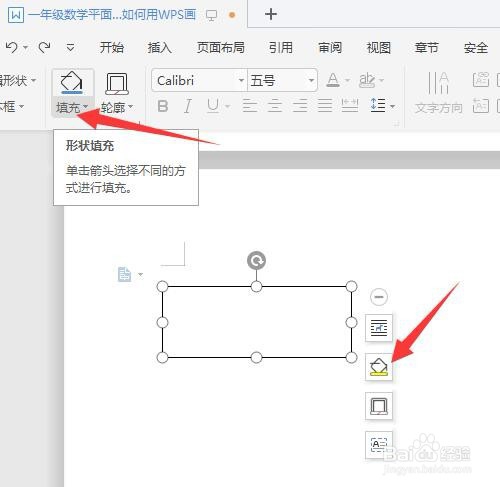Viewport: 500px width, 487px height.
Task: Click the shape outline icon in ribbon
Action: click(117, 84)
